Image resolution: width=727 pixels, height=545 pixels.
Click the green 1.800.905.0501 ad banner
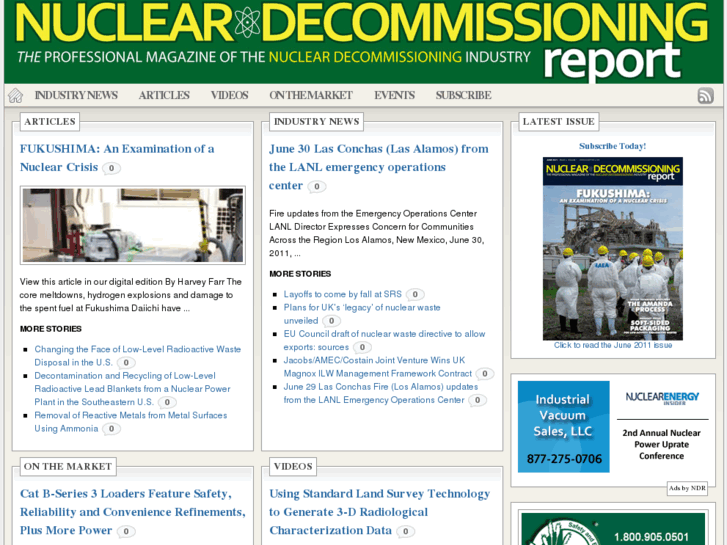click(x=613, y=529)
